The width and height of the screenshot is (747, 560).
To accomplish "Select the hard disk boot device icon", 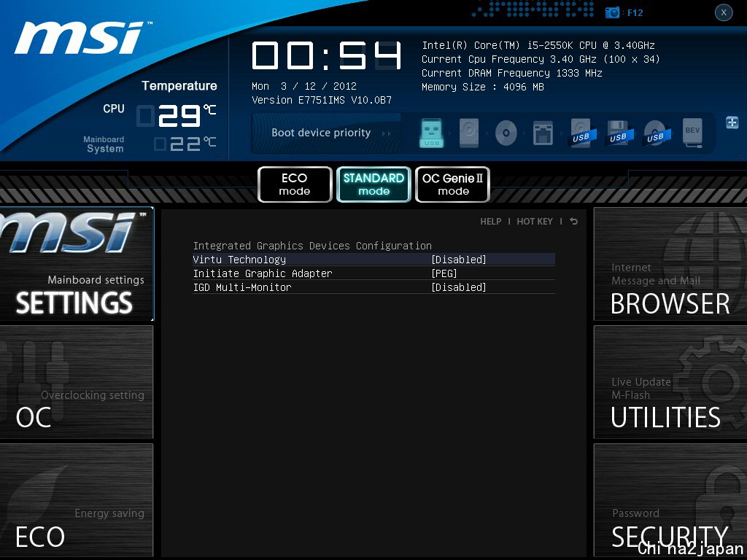I will pyautogui.click(x=469, y=133).
